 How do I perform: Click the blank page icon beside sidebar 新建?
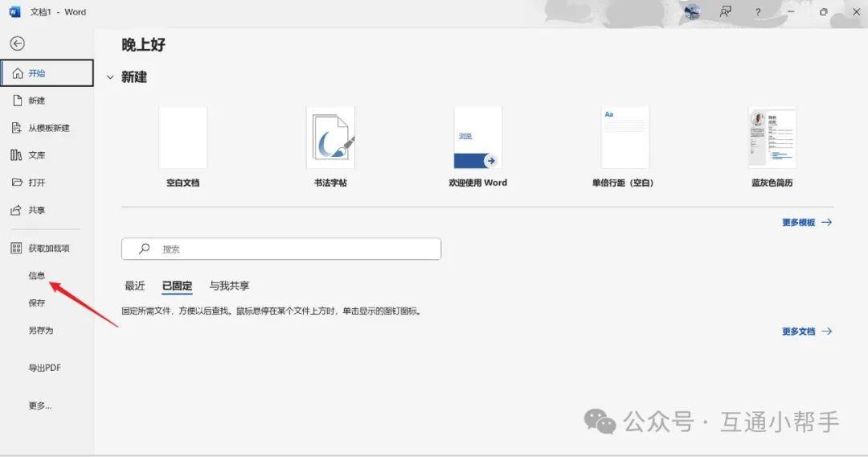point(18,101)
